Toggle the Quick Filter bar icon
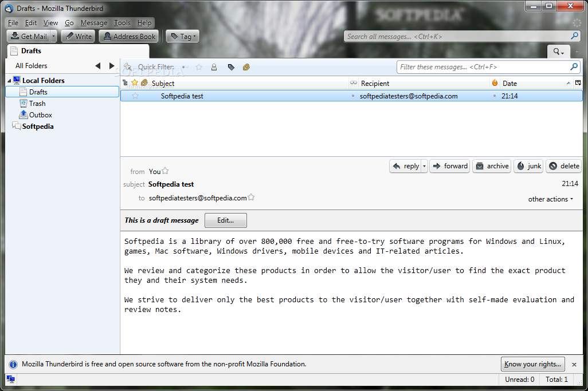Viewport: 588px width, 391px height. (x=128, y=67)
